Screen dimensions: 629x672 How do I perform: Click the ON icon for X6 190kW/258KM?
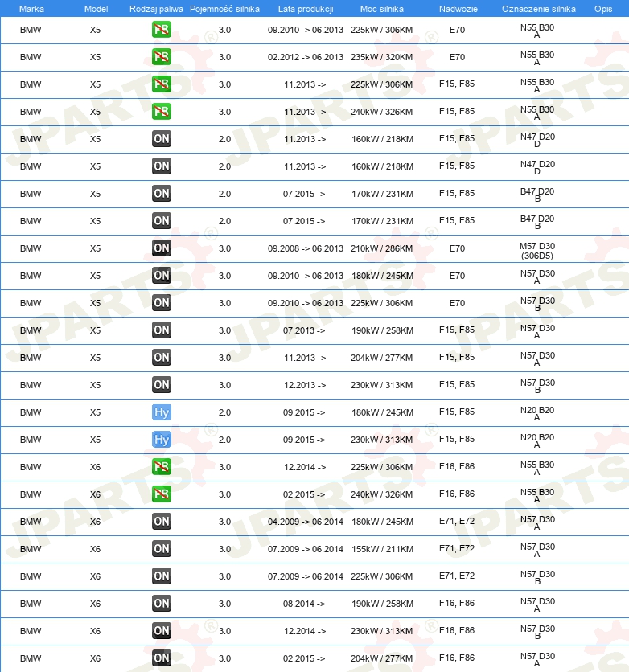pyautogui.click(x=161, y=604)
